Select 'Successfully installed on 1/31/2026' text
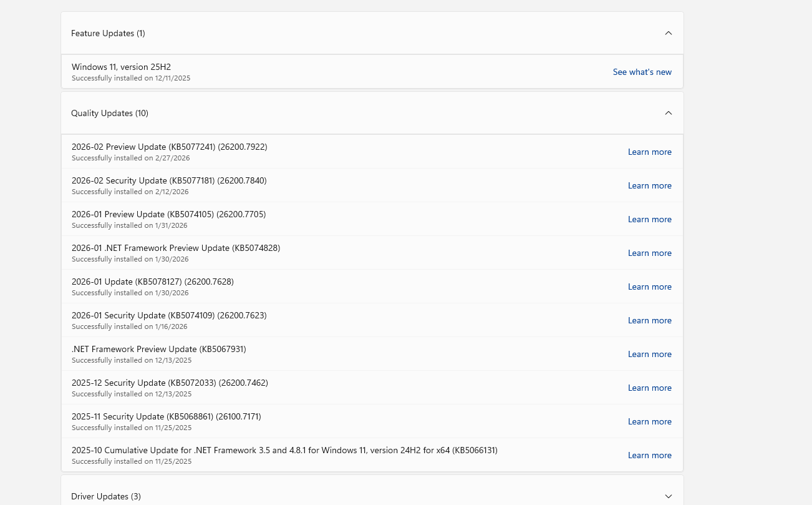The image size is (812, 505). point(130,225)
